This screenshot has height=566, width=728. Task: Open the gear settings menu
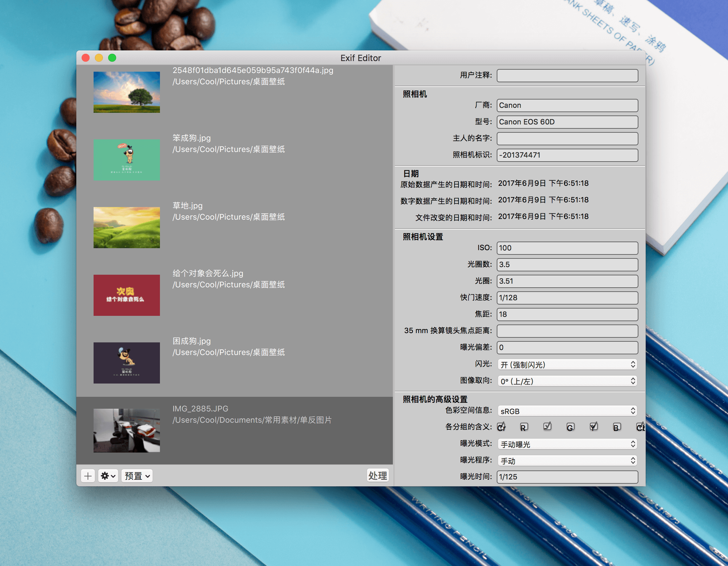click(x=108, y=476)
